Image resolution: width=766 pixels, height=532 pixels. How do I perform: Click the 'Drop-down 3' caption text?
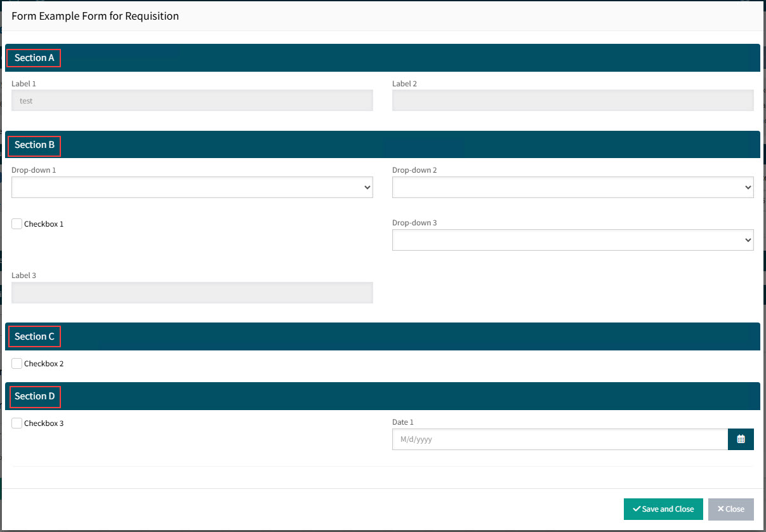(x=414, y=223)
